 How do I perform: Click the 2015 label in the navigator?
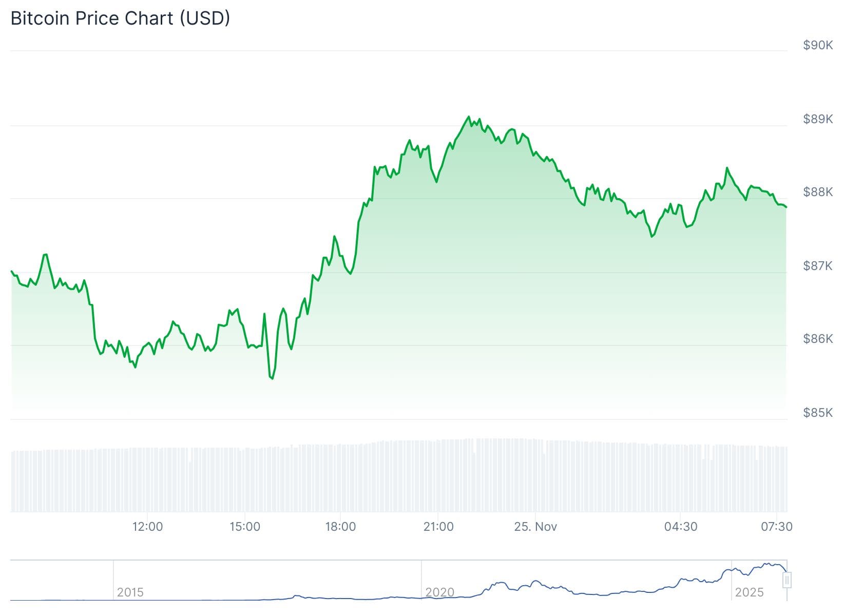coord(130,592)
